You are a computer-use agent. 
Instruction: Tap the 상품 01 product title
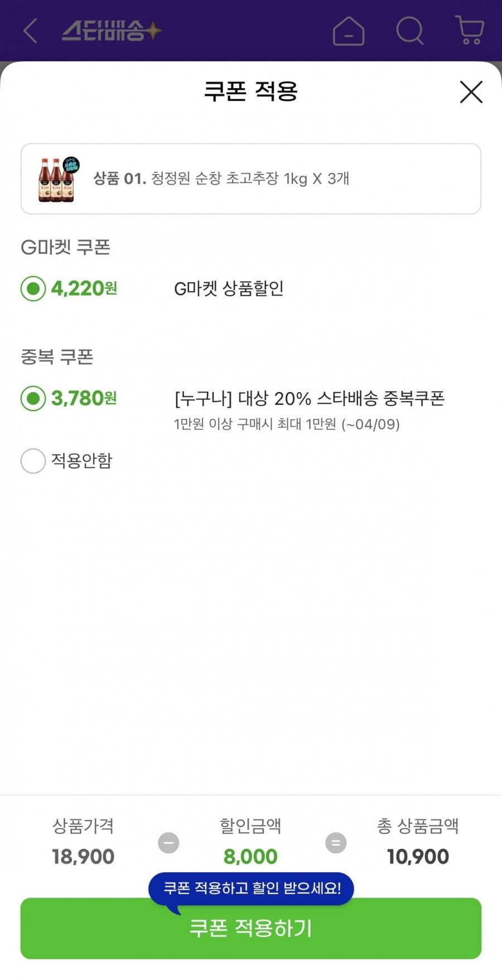tap(221, 179)
